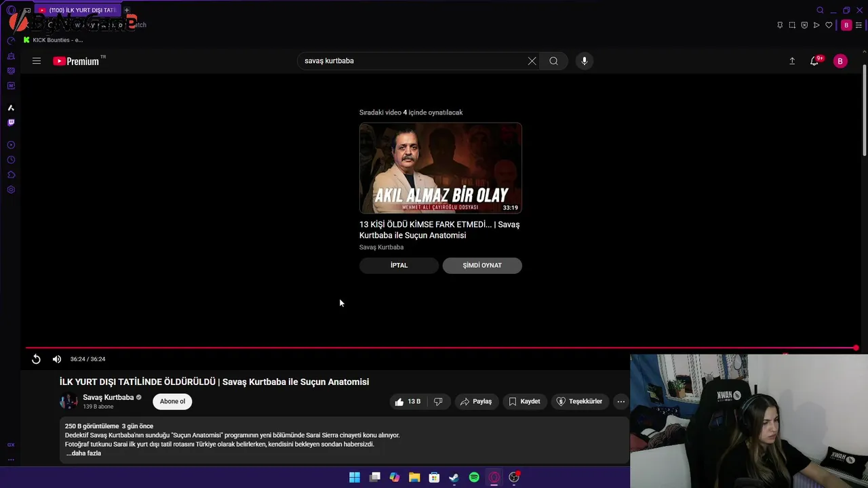Open the YouTube account avatar menu
The height and width of the screenshot is (488, 868).
(840, 61)
